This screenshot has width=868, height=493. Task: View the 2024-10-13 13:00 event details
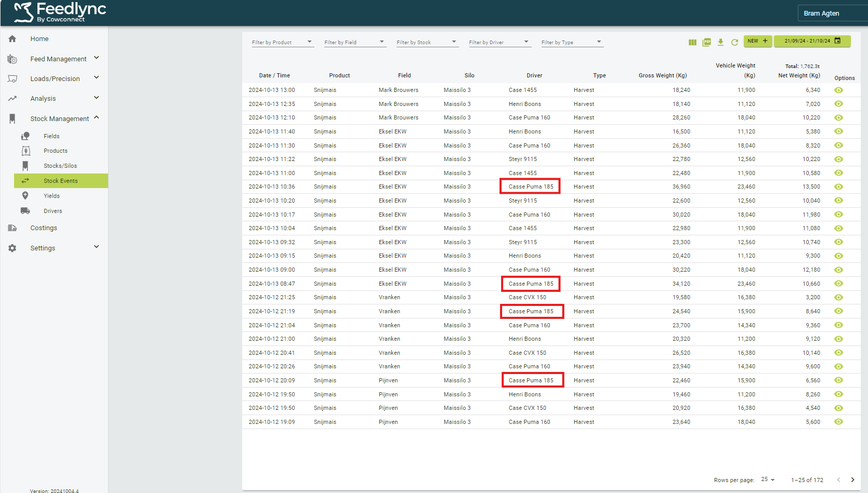tap(838, 90)
